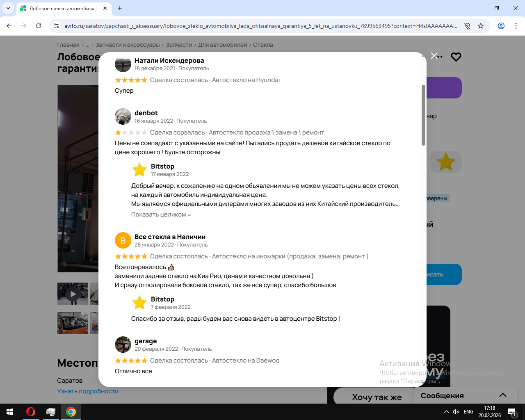Viewport: 525px width, 420px height.
Task: Open Натали Искендерова's avatar picture
Action: click(123, 64)
